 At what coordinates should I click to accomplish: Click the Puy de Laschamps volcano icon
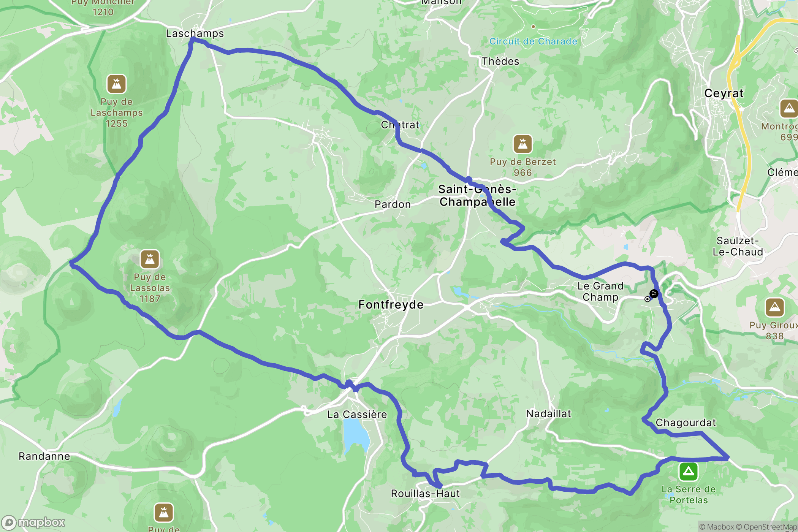pyautogui.click(x=116, y=84)
